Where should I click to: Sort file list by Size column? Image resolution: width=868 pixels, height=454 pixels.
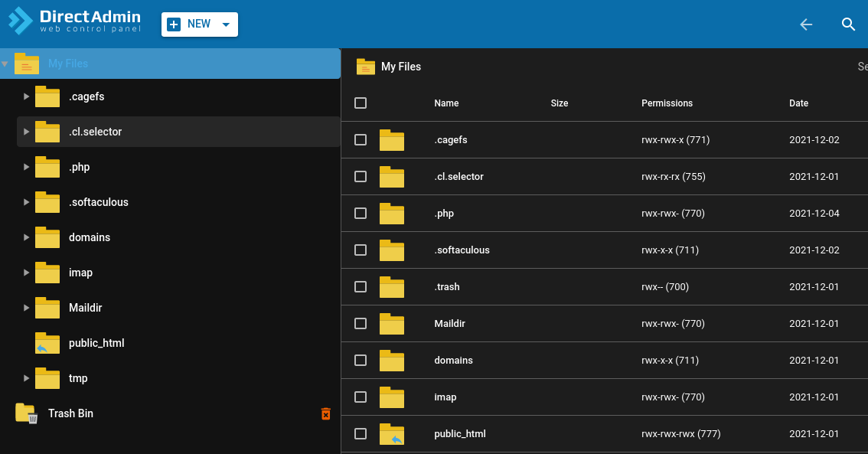pyautogui.click(x=559, y=103)
